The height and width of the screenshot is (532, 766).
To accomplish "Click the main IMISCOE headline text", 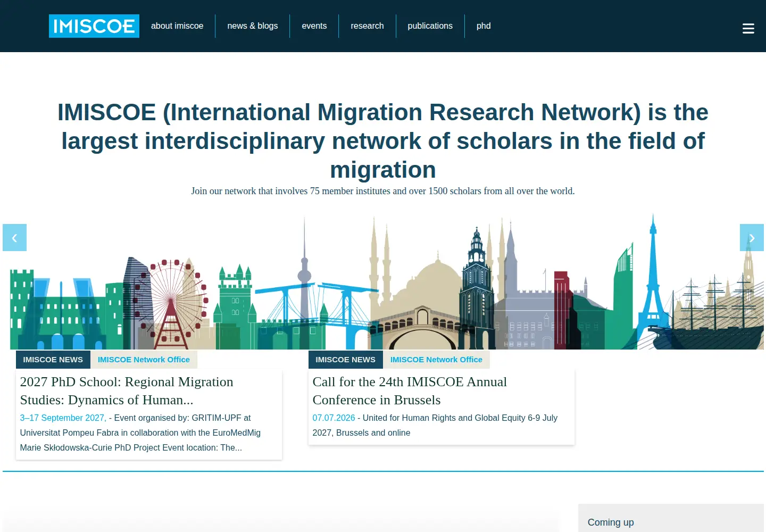I will pyautogui.click(x=383, y=141).
